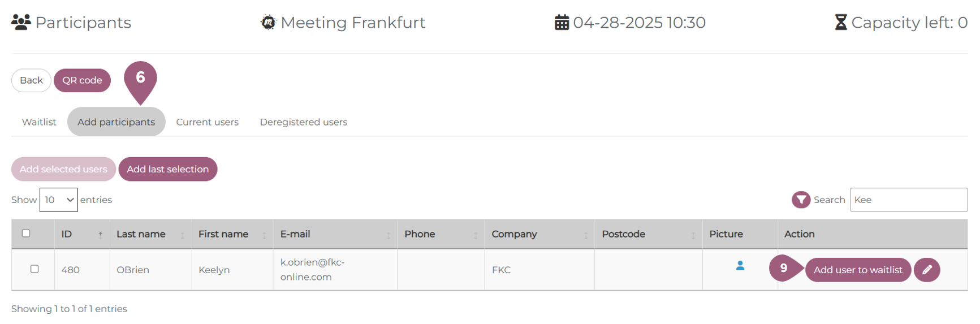
Task: Click the Participants group icon
Action: click(x=21, y=22)
